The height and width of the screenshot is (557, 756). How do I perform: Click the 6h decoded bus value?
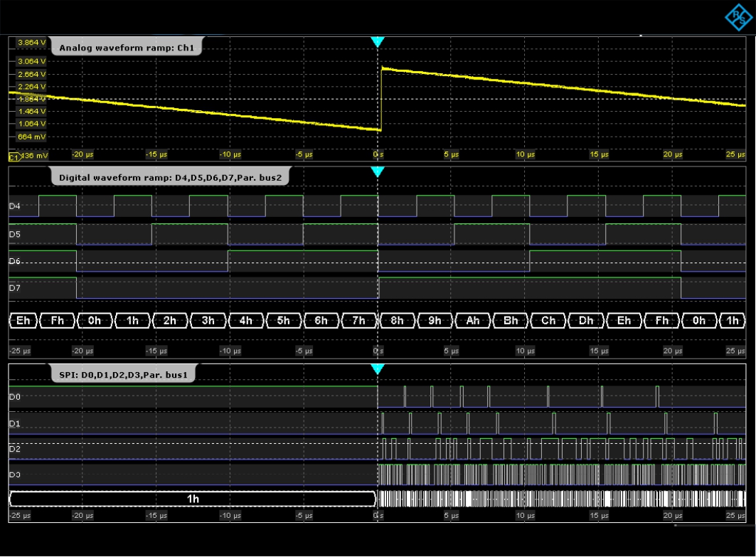[x=321, y=320]
